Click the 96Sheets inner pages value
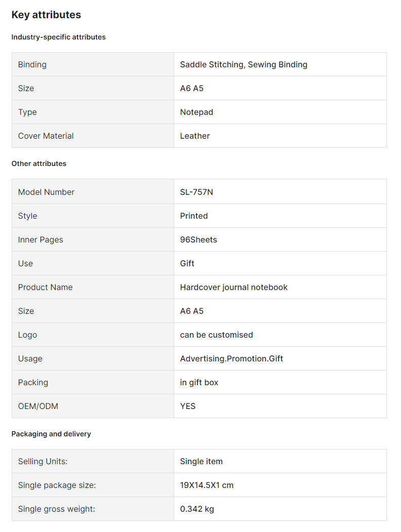 198,239
